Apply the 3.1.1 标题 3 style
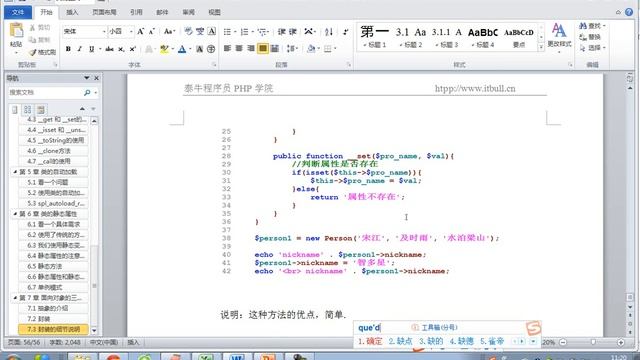640x360 pixels. click(x=447, y=36)
